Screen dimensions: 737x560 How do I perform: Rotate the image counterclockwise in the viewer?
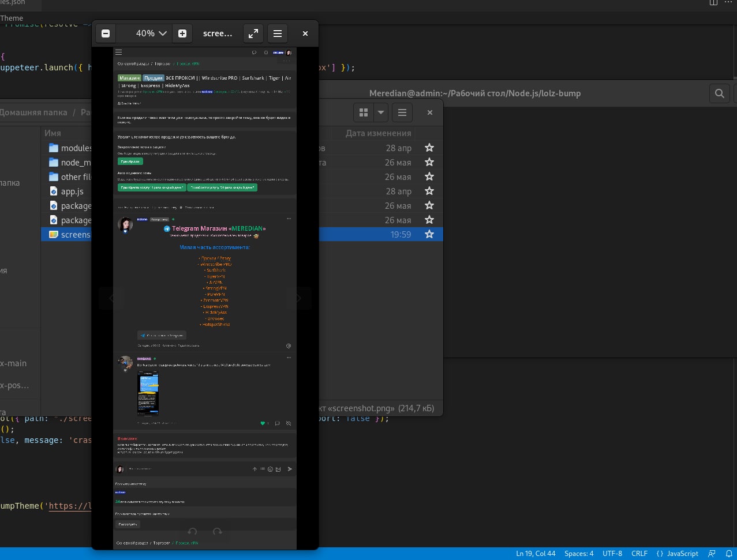click(193, 531)
